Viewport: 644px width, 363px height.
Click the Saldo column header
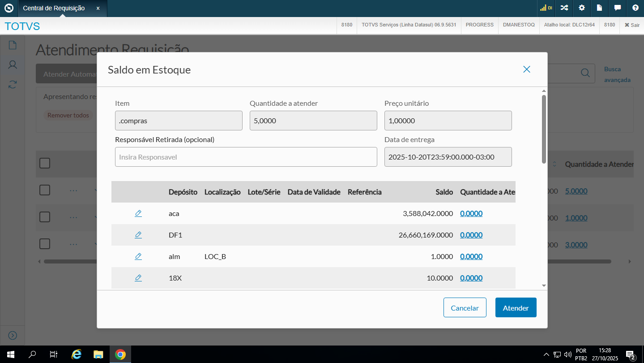click(444, 192)
